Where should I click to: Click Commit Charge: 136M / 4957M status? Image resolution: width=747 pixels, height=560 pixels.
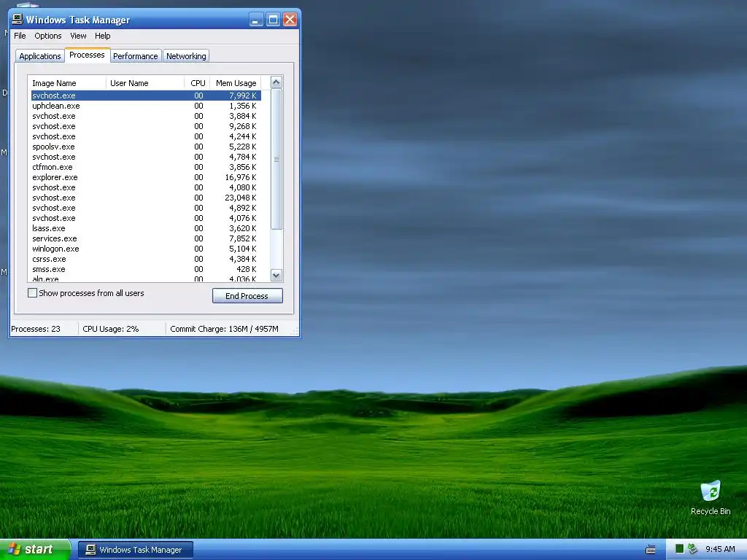224,329
